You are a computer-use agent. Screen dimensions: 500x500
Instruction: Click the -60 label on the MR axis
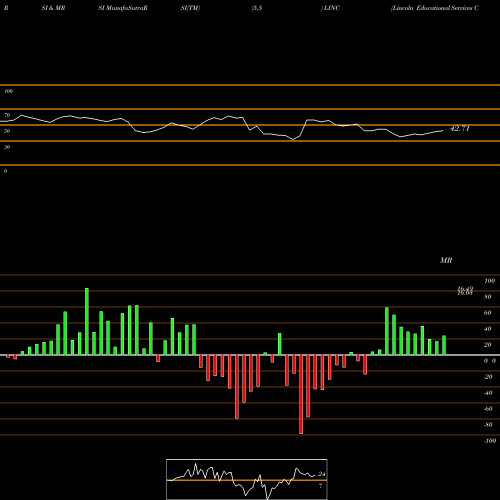(488, 409)
